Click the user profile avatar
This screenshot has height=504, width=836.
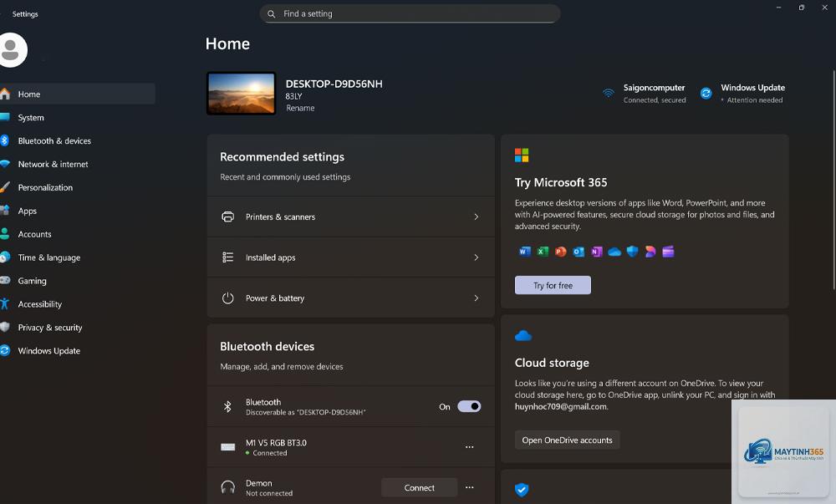pyautogui.click(x=11, y=50)
